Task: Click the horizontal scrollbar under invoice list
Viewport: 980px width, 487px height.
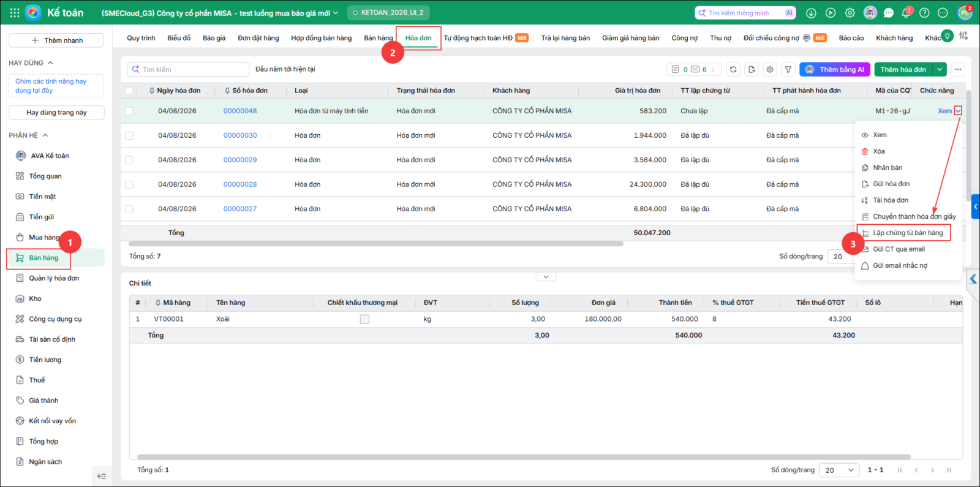Action: (x=375, y=244)
